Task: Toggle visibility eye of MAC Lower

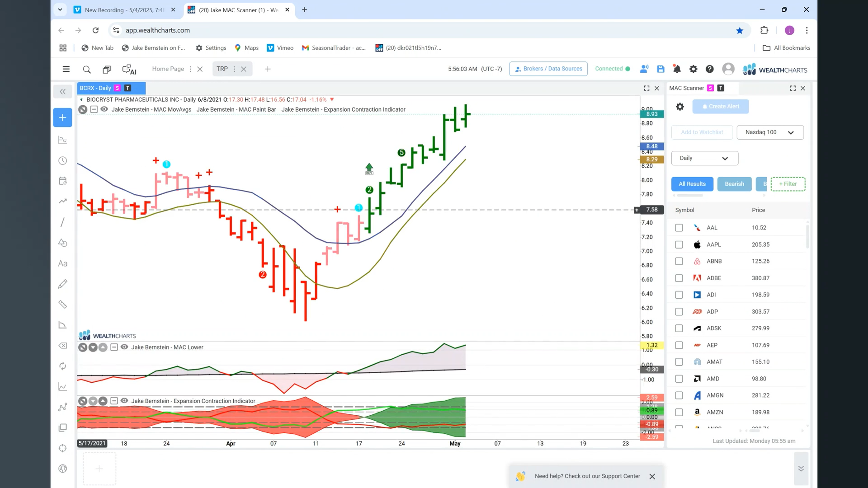Action: point(124,347)
